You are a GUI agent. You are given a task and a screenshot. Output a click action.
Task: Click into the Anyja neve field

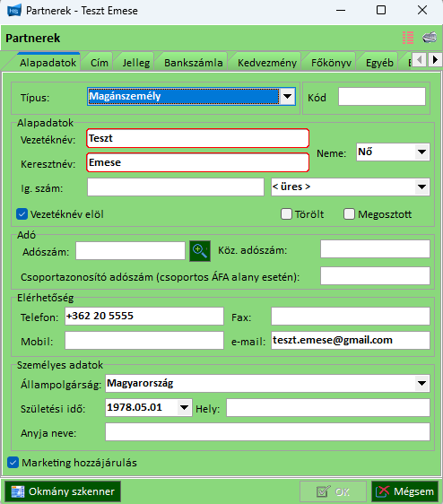(x=267, y=432)
